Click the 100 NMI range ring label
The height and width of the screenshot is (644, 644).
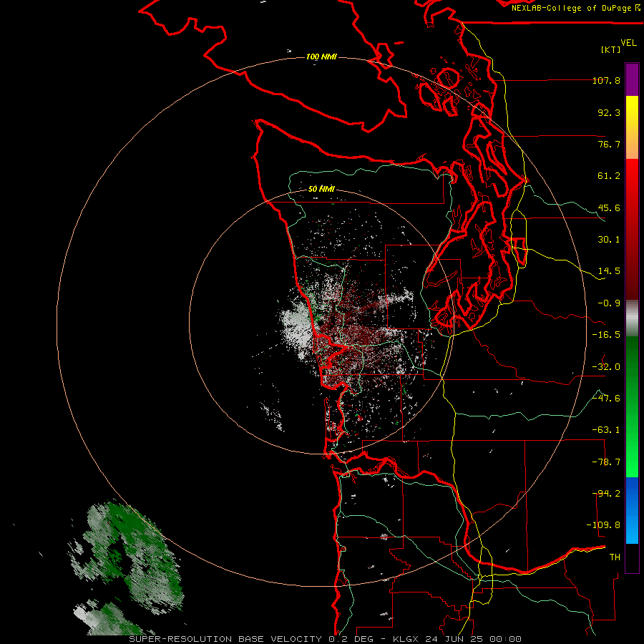click(x=321, y=57)
